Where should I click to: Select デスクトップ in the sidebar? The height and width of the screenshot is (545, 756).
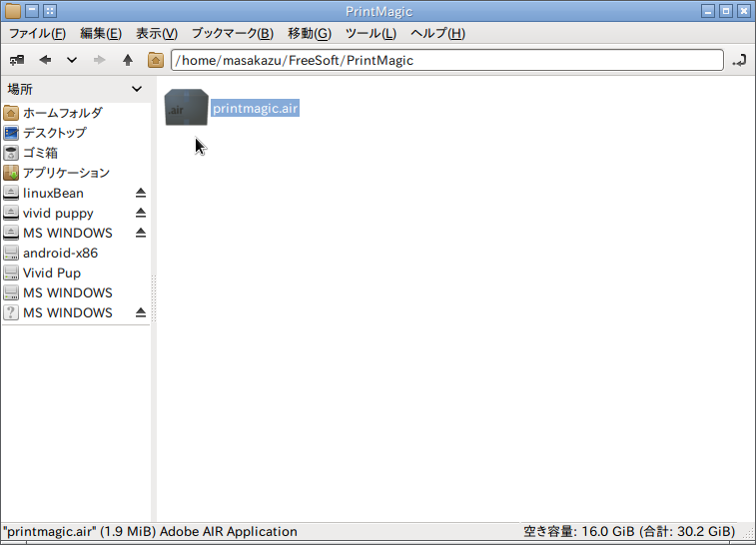point(76,133)
